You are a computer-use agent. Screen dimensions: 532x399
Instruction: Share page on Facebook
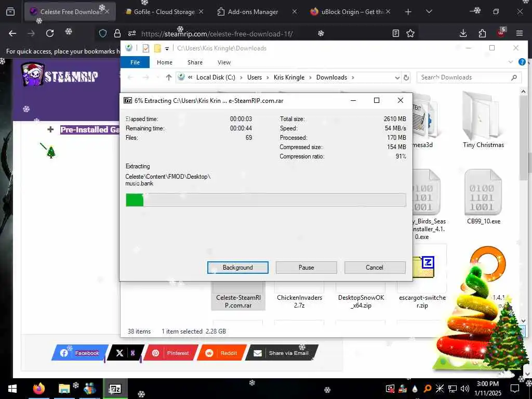(x=79, y=353)
